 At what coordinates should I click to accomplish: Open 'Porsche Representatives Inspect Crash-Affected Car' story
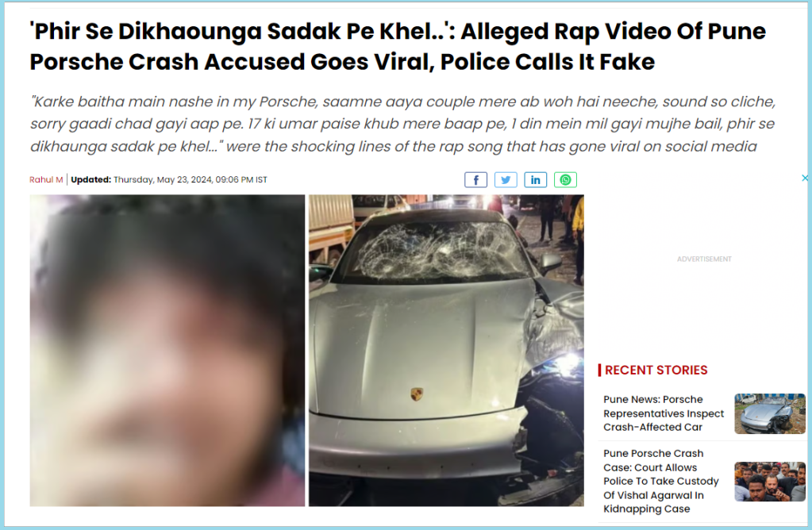(664, 413)
